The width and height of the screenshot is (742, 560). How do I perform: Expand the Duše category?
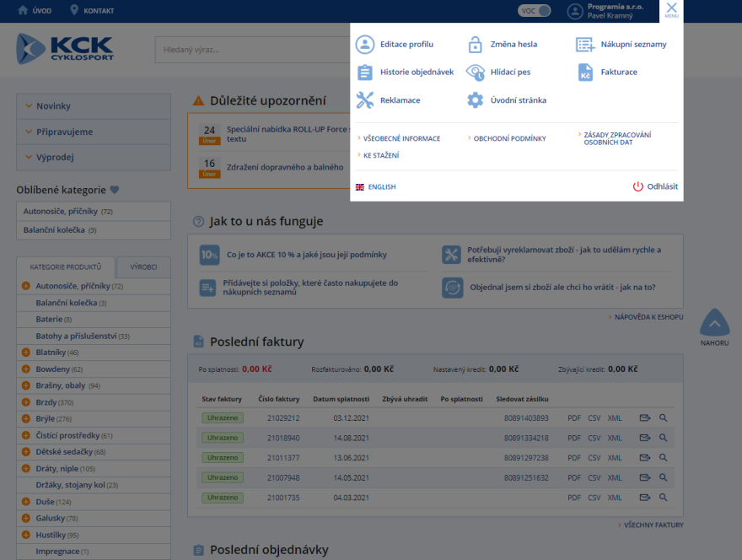point(26,501)
